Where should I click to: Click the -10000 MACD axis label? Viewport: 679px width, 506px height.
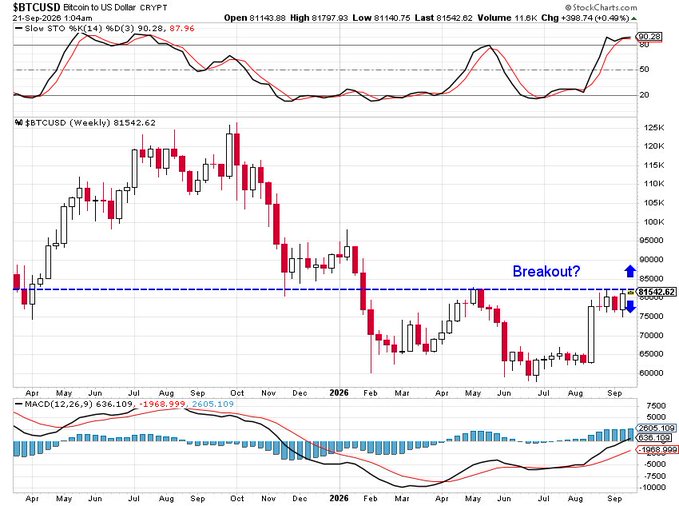point(652,487)
